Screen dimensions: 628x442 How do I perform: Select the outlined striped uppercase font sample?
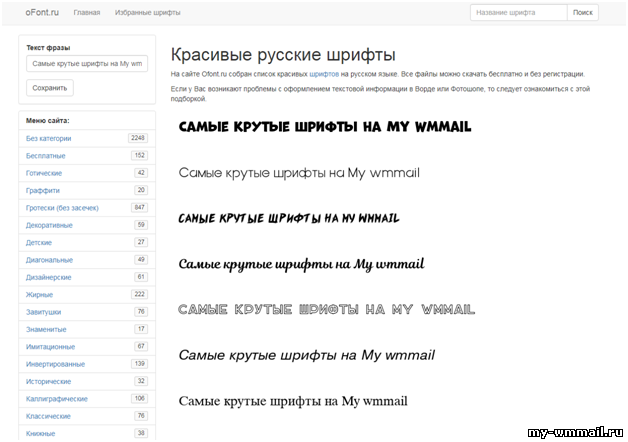coord(326,309)
